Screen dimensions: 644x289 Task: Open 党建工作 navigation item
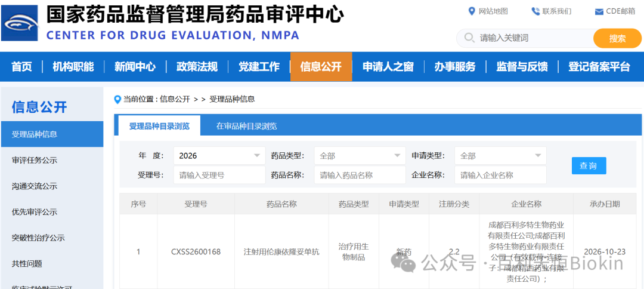(259, 67)
